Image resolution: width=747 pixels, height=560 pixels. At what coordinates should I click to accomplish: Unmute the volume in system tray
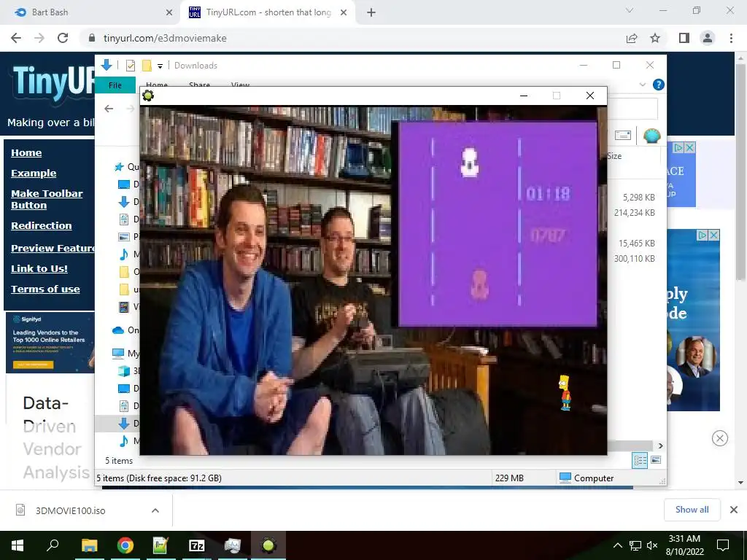point(652,545)
